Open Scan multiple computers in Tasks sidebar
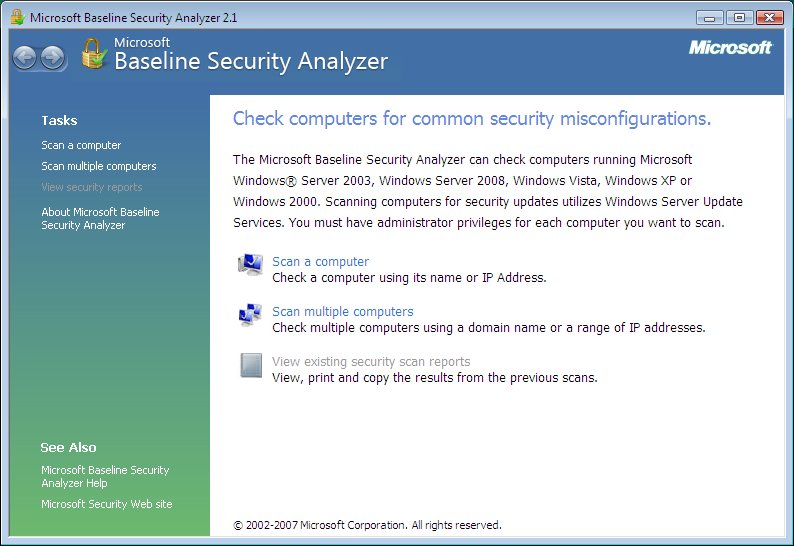Viewport: 794px width, 546px height. click(x=99, y=166)
